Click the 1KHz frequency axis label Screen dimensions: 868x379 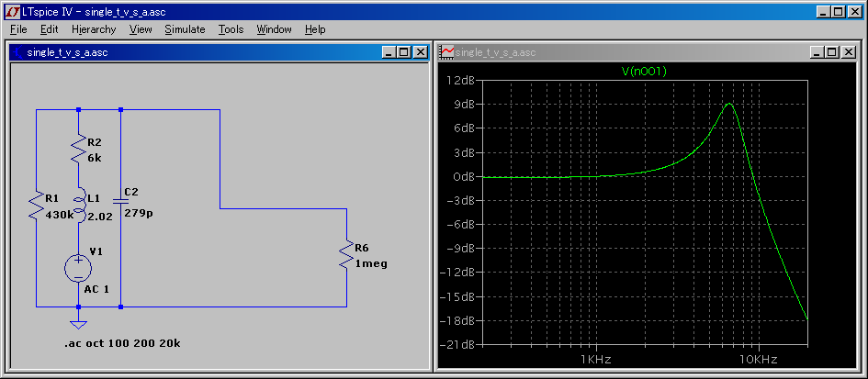click(596, 359)
